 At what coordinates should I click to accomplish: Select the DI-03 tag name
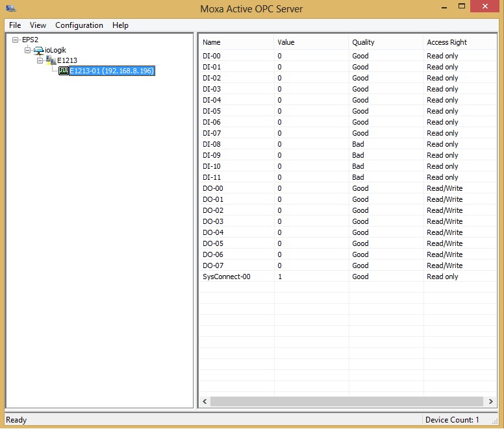212,89
